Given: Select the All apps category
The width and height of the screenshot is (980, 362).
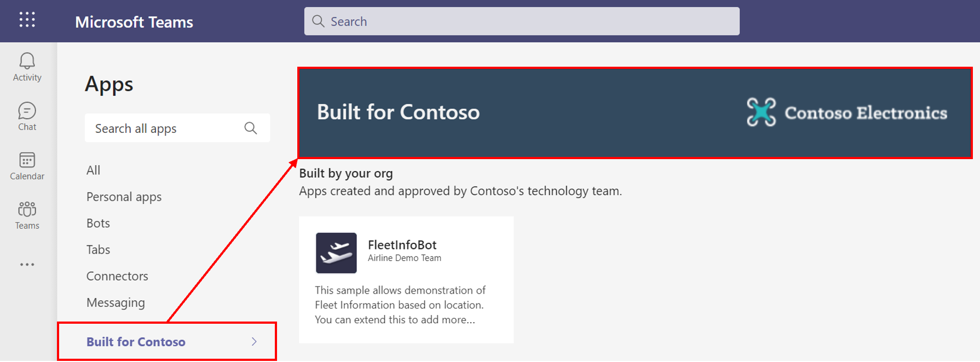Looking at the screenshot, I should pyautogui.click(x=94, y=170).
